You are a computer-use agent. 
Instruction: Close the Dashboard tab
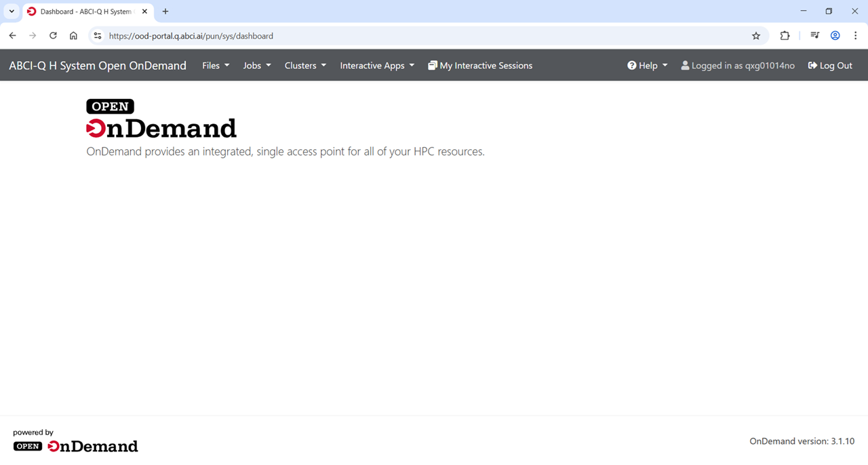(144, 12)
